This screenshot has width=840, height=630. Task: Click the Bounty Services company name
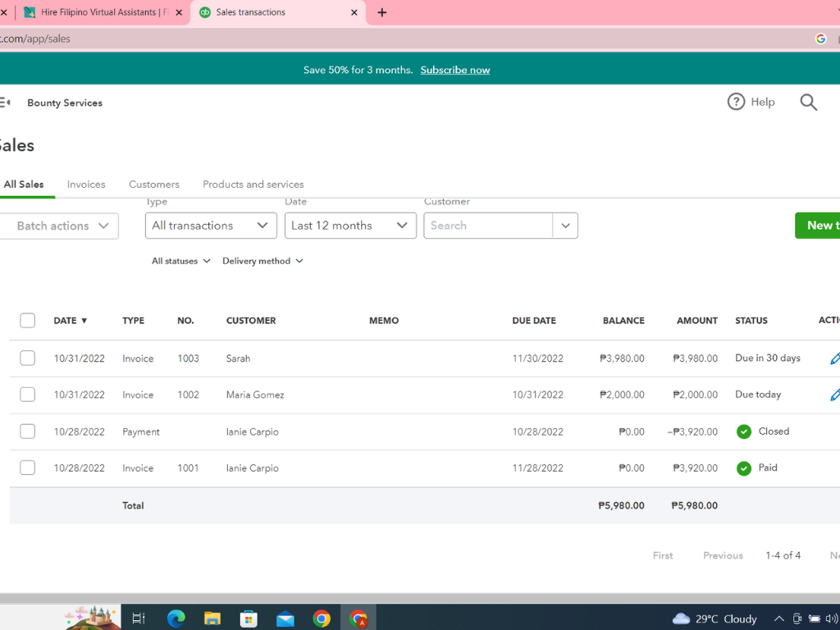point(65,103)
